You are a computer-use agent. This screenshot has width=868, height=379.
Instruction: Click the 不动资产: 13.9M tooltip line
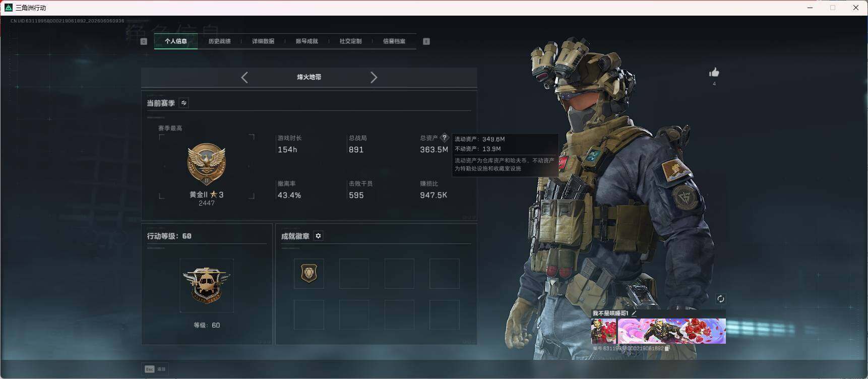[x=477, y=149]
